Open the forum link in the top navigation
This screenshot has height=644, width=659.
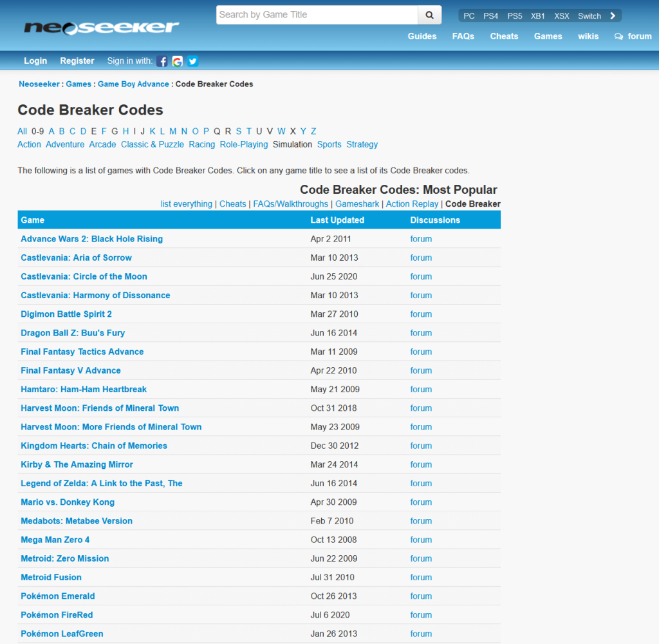click(633, 36)
